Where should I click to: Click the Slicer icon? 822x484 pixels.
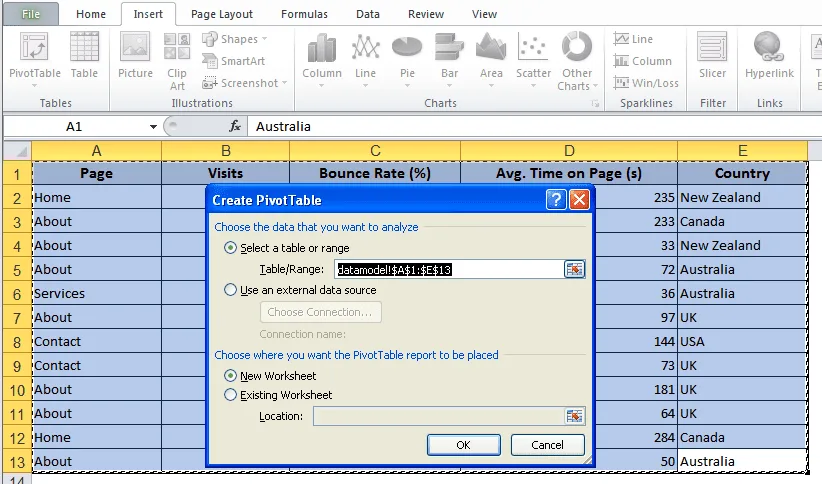pyautogui.click(x=712, y=47)
